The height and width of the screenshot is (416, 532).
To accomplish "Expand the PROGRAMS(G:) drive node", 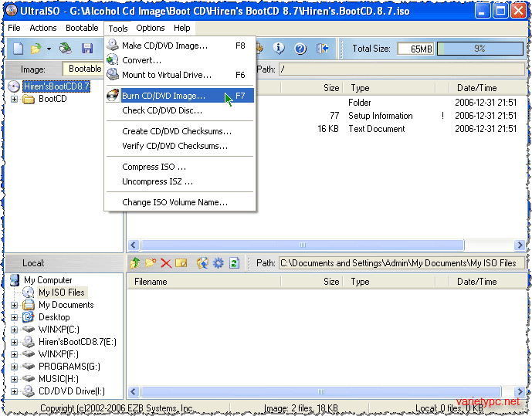I will 14,367.
